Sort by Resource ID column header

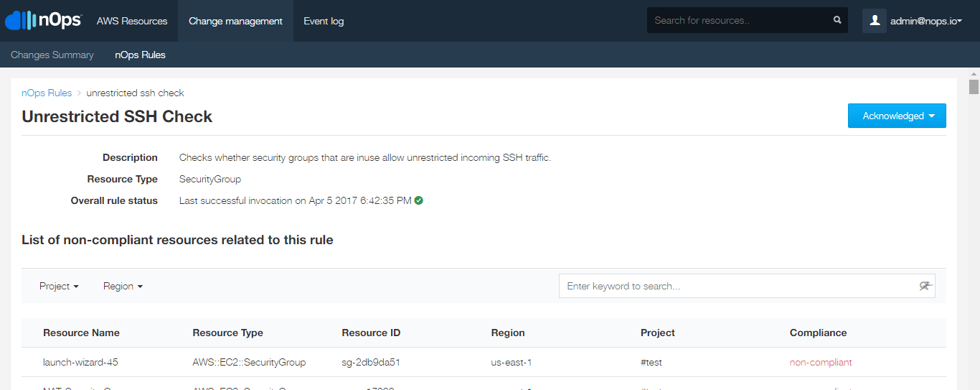pyautogui.click(x=371, y=333)
